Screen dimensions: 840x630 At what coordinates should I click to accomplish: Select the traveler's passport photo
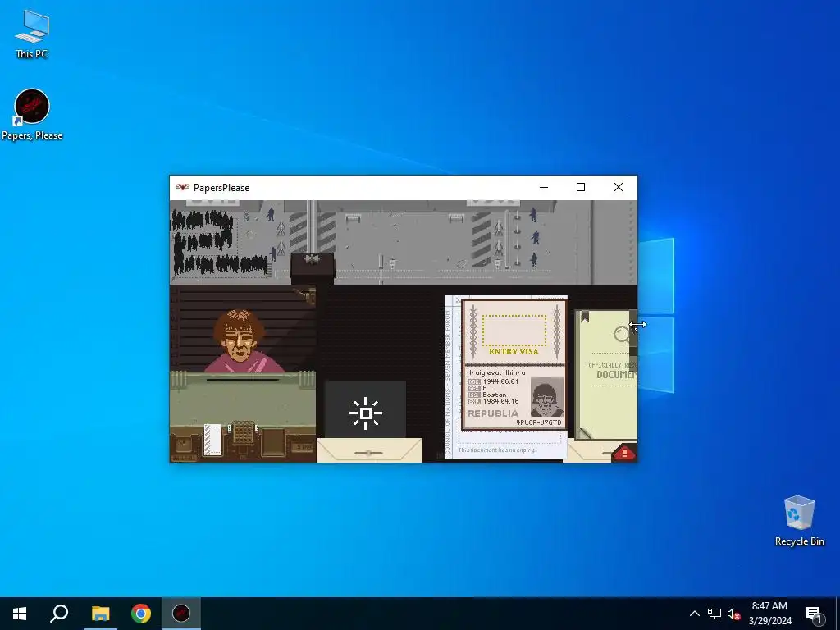tap(547, 397)
